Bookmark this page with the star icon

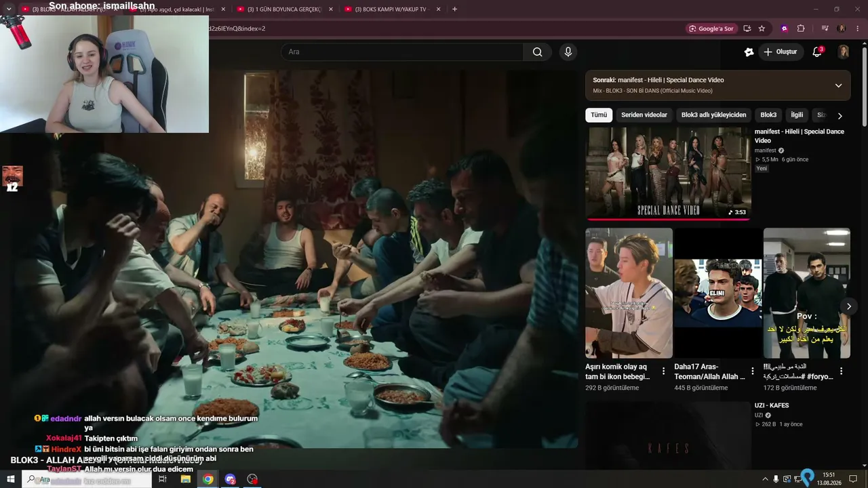click(x=762, y=28)
